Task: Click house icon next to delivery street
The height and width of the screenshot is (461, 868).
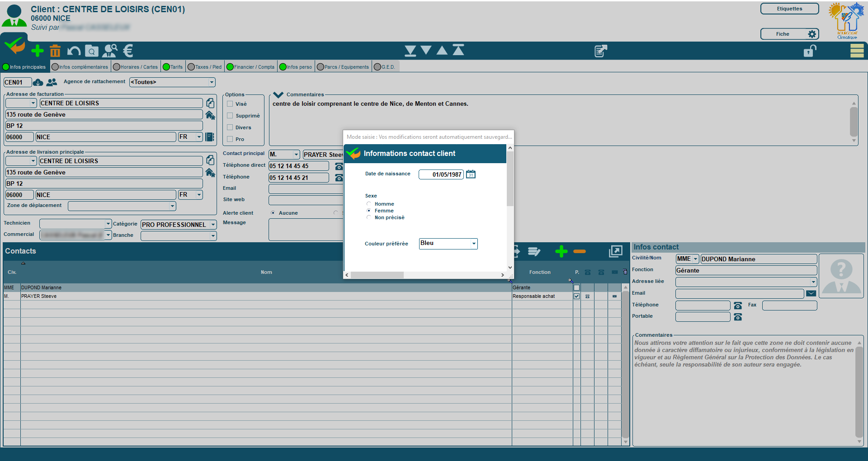Action: (x=210, y=173)
